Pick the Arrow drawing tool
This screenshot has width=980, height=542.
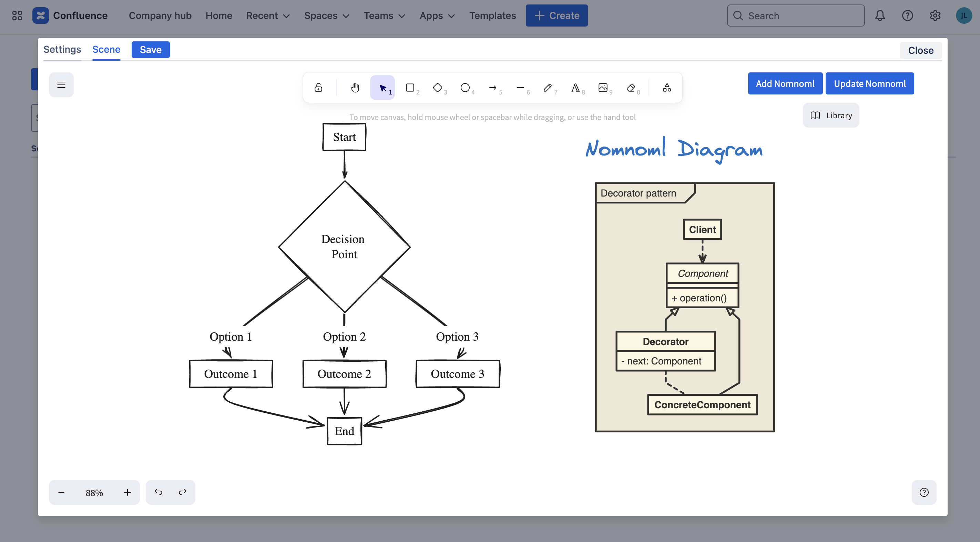click(x=493, y=87)
